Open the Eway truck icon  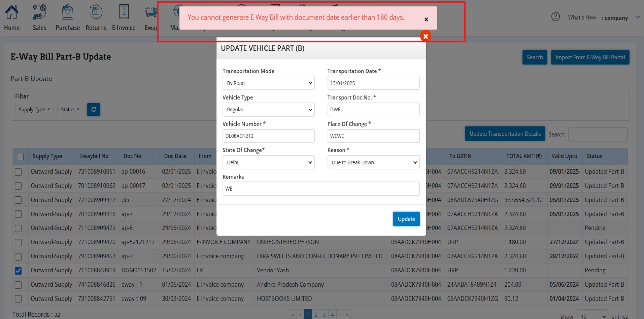(151, 12)
